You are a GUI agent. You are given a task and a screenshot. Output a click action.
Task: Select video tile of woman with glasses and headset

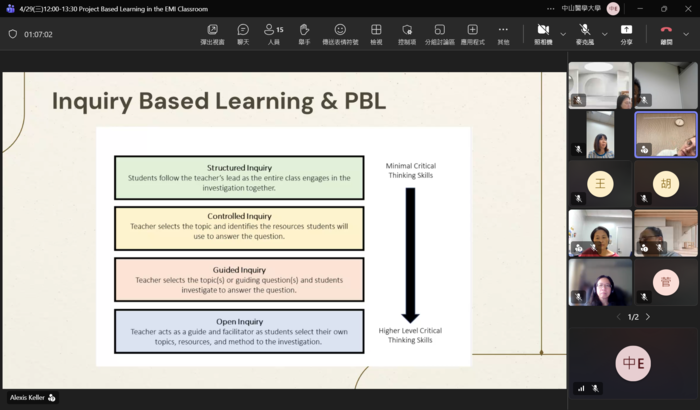[600, 282]
